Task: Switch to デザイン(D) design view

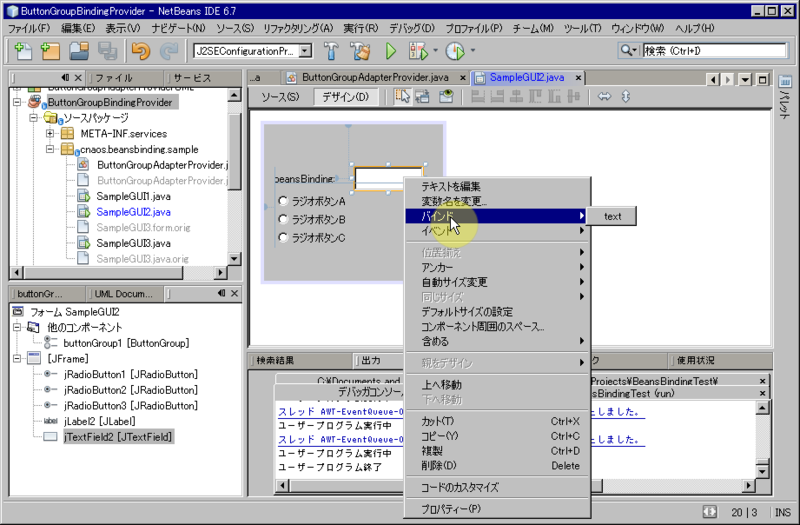Action: [x=345, y=96]
